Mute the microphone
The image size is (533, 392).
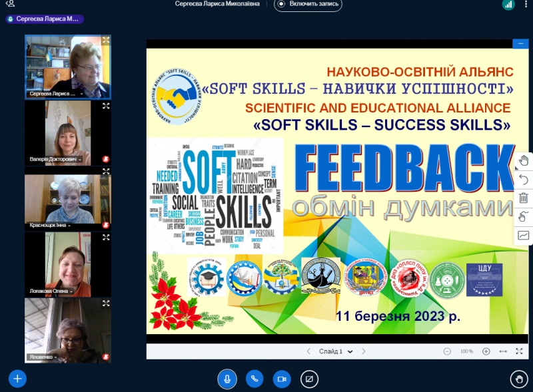click(227, 379)
